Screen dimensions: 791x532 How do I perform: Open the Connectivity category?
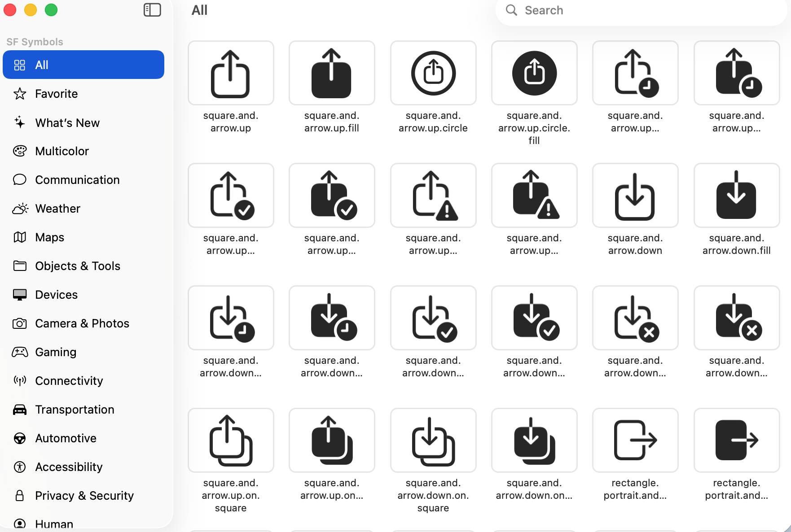[x=83, y=381]
